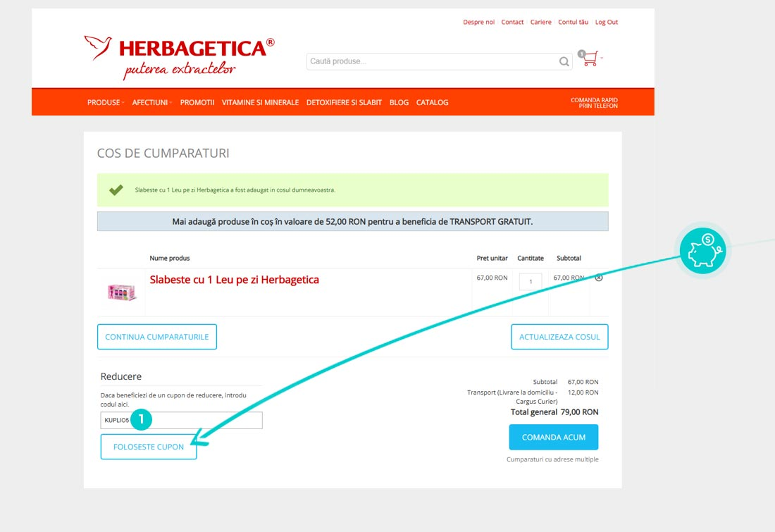
Task: Focus the coupon code input field
Action: pyautogui.click(x=181, y=420)
